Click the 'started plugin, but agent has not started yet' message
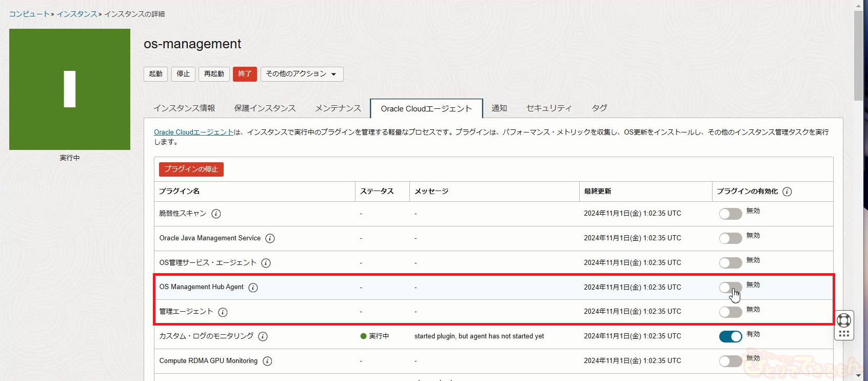Image resolution: width=868 pixels, height=381 pixels. coord(479,336)
